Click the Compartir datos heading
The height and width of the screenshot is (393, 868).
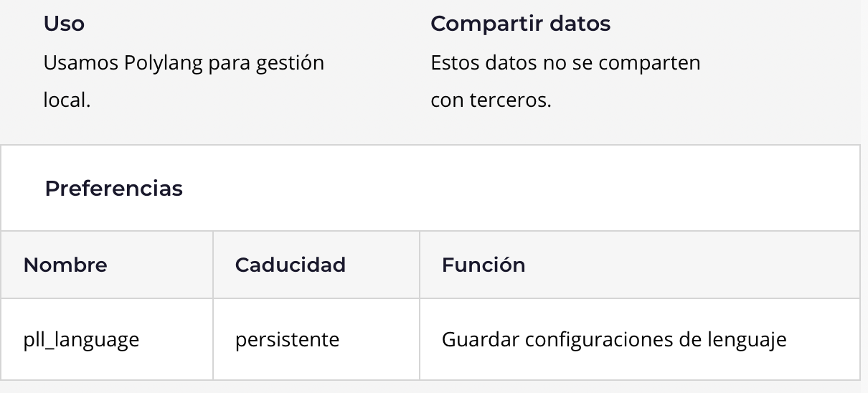[520, 24]
